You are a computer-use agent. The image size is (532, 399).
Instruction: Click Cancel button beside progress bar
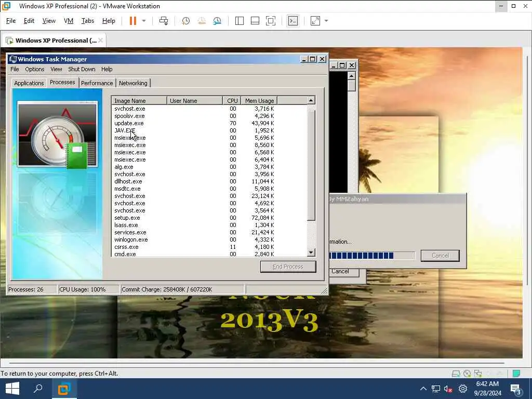[440, 256]
